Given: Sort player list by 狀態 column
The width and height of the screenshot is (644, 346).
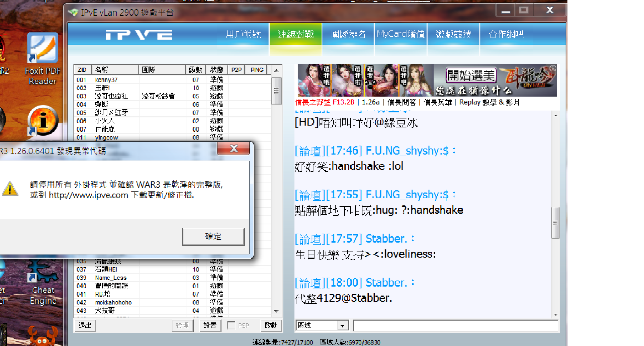Looking at the screenshot, I should click(217, 70).
